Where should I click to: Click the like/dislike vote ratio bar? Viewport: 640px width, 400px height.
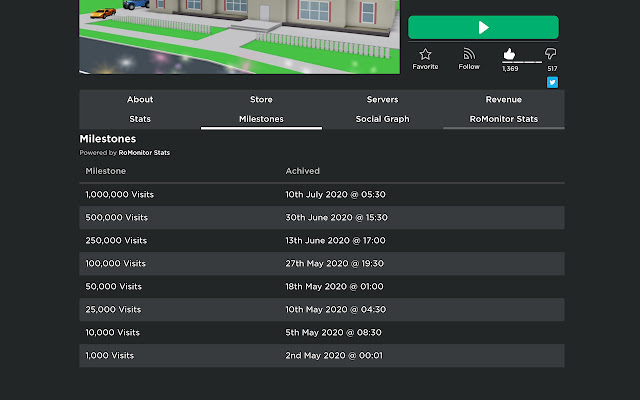(x=521, y=62)
